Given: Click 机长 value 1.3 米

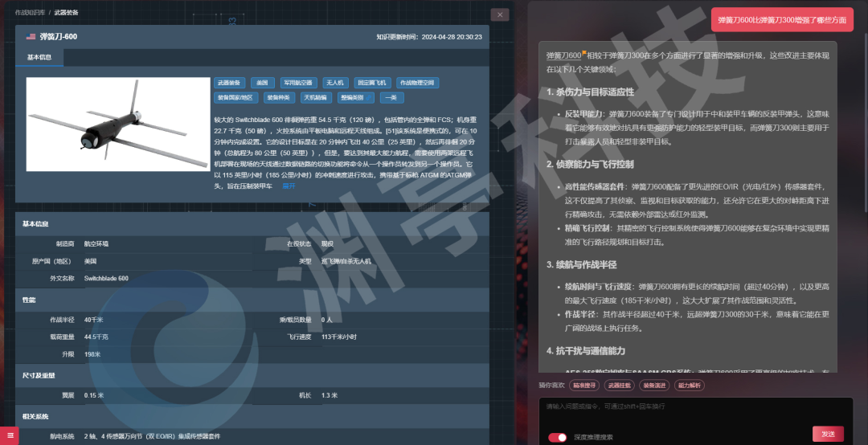Looking at the screenshot, I should coord(330,395).
